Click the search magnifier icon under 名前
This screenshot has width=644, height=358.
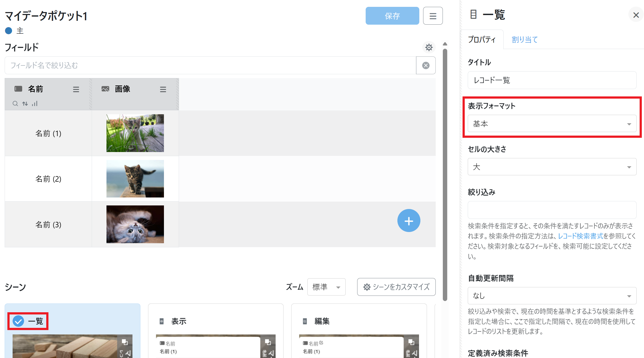coord(15,104)
